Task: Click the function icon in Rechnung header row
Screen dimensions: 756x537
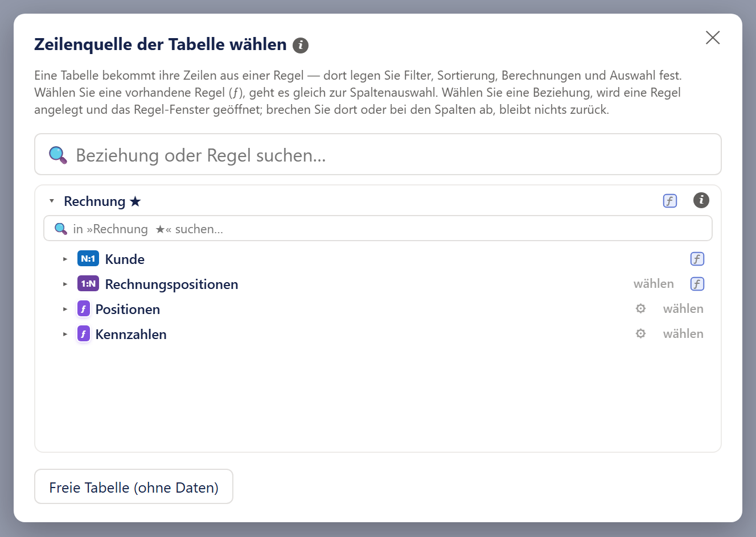Action: click(670, 201)
